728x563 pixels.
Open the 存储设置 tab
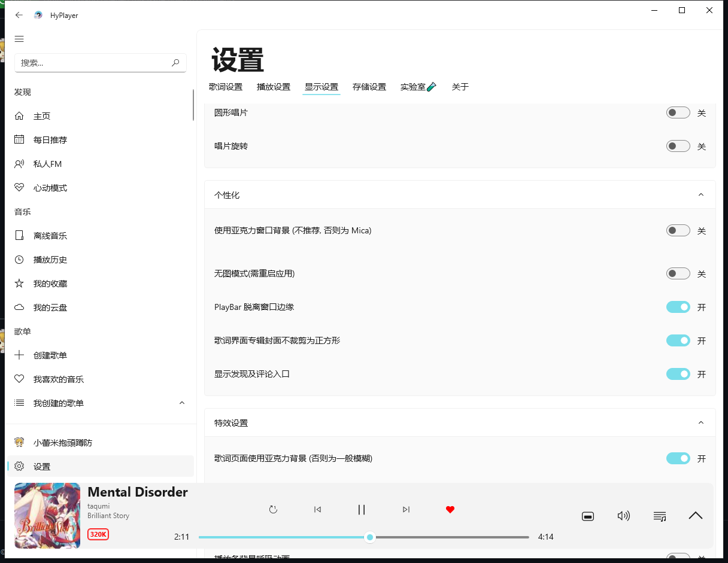click(369, 87)
